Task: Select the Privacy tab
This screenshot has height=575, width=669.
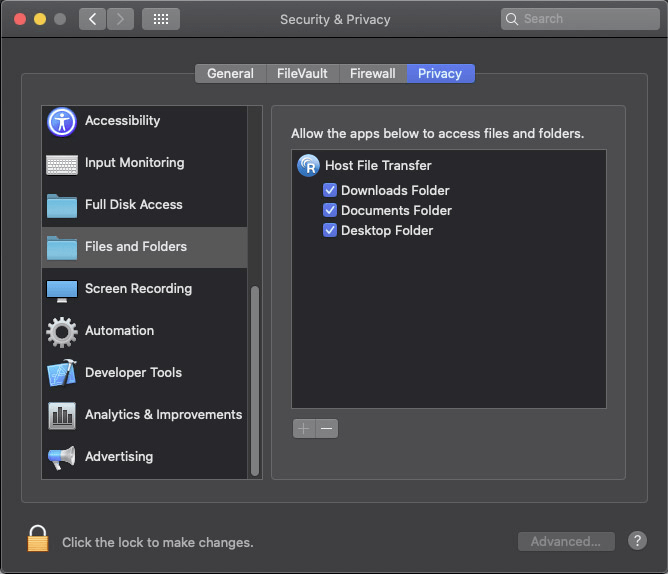Action: point(440,73)
